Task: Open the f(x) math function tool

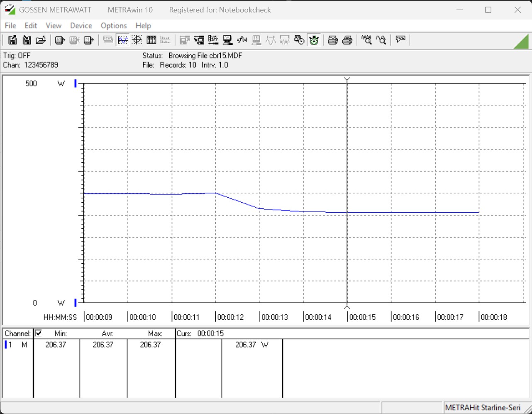Action: tap(242, 40)
